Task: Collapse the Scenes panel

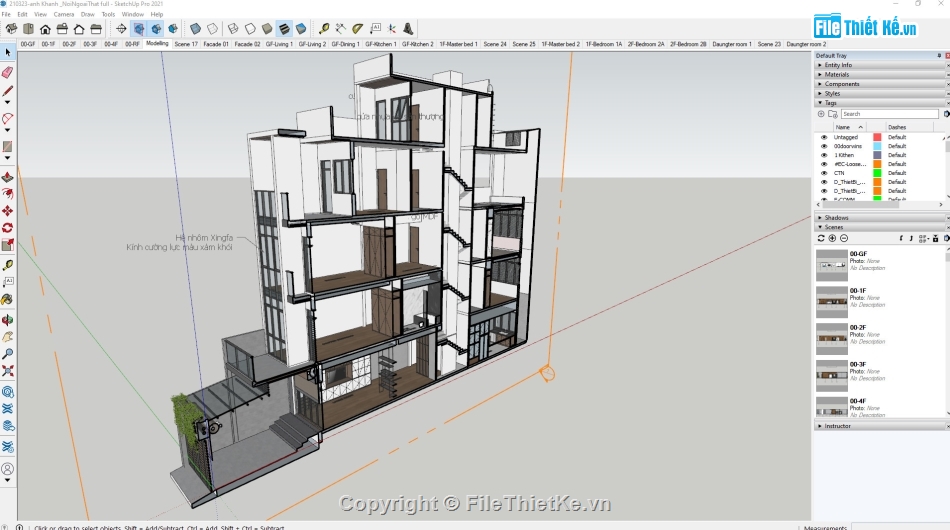Action: coord(879,227)
